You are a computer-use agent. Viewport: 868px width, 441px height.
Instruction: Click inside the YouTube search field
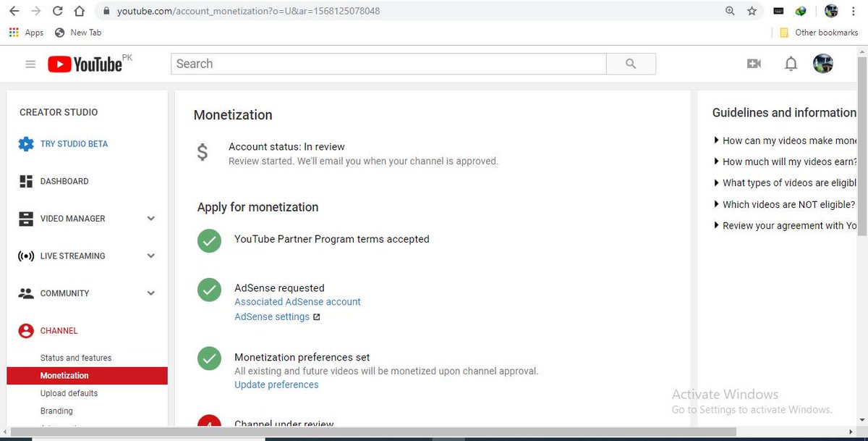coord(388,64)
